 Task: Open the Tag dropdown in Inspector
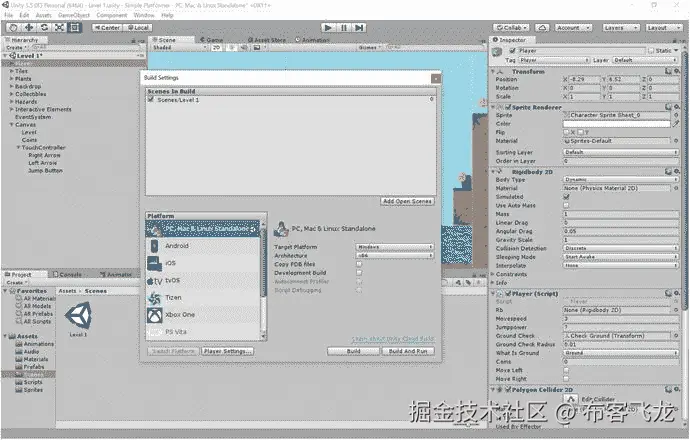pyautogui.click(x=554, y=60)
